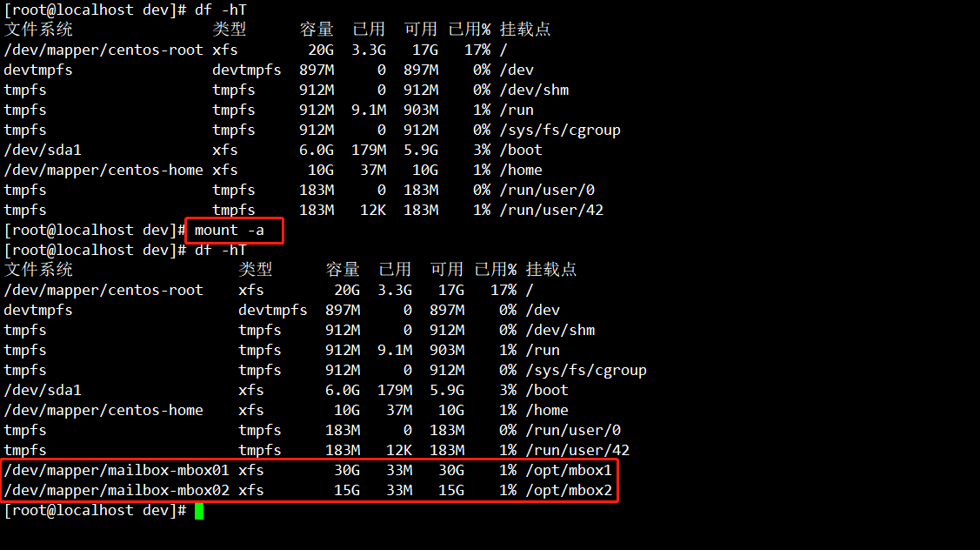Click "xfs" type in the mailbox-mbox01 row

(250, 471)
